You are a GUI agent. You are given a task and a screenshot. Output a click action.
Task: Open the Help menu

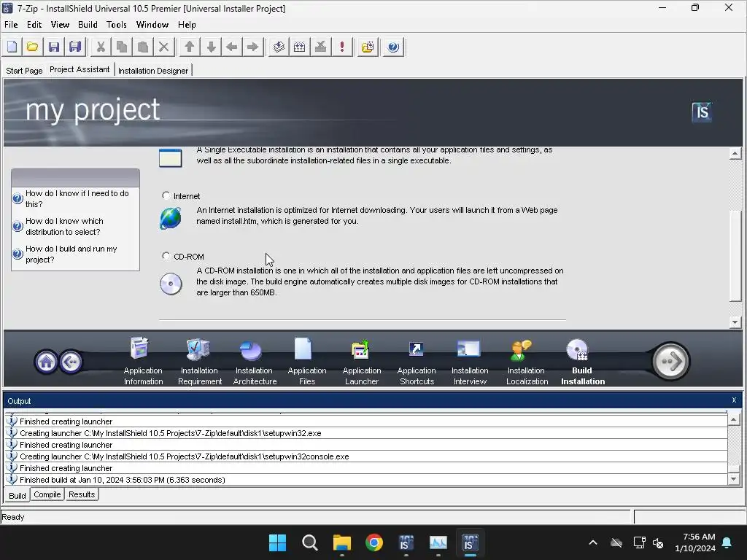187,25
